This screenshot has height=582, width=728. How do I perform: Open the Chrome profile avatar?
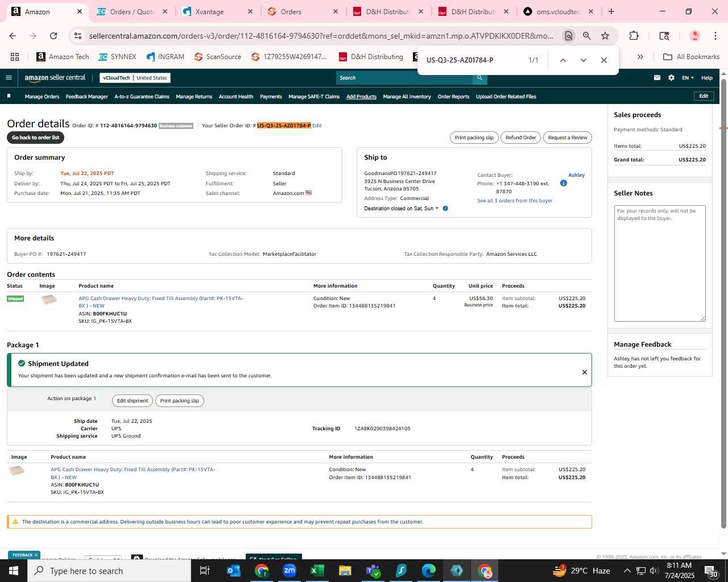(x=694, y=36)
